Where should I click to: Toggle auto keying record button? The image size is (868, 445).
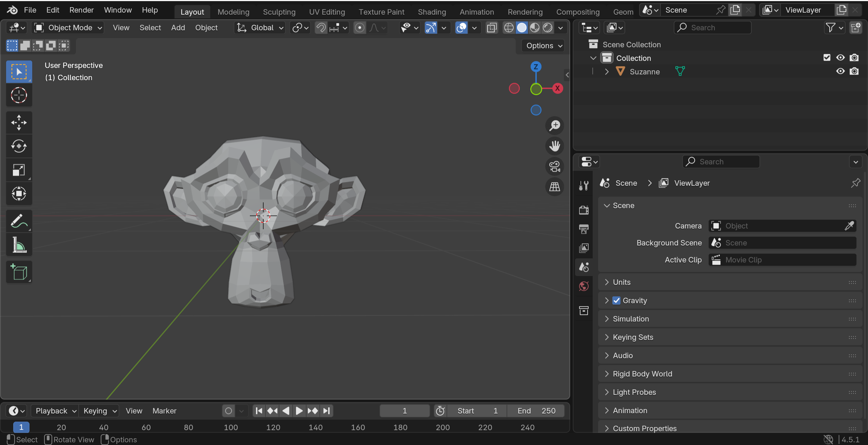(x=229, y=411)
